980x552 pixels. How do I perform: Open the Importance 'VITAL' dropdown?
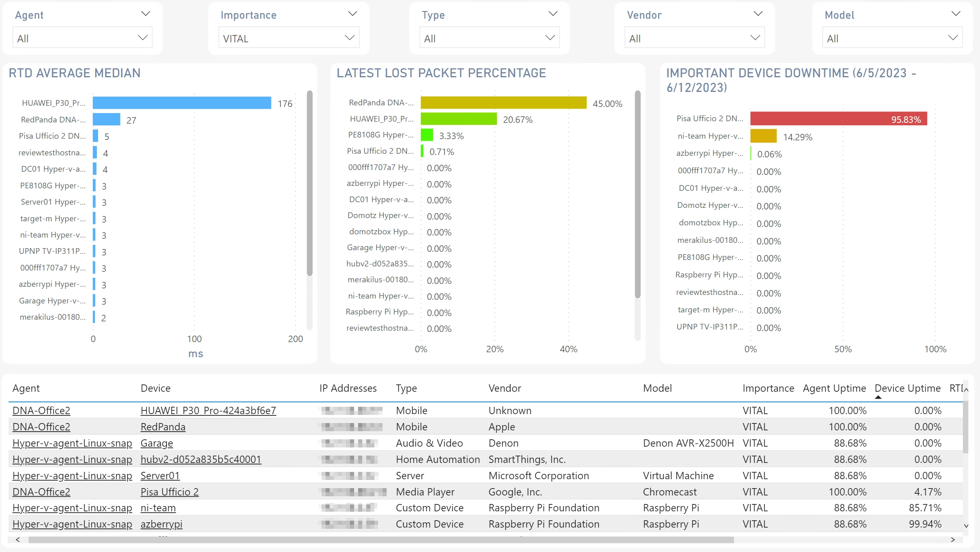289,38
